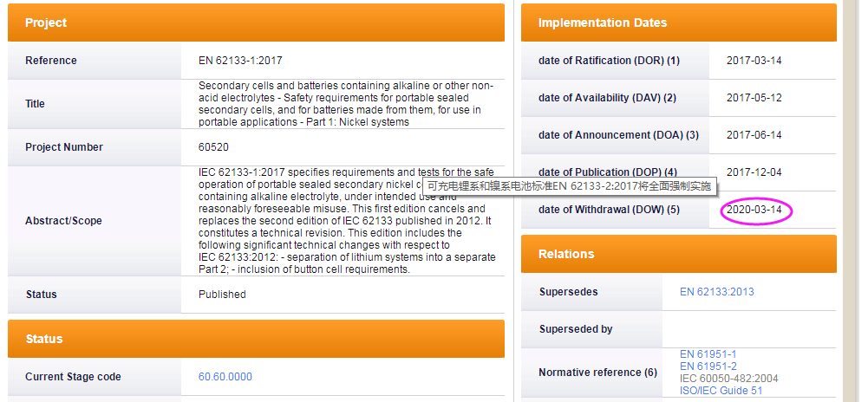Select the reference value EN 62133-1:2017
The image size is (868, 402).
pos(240,61)
